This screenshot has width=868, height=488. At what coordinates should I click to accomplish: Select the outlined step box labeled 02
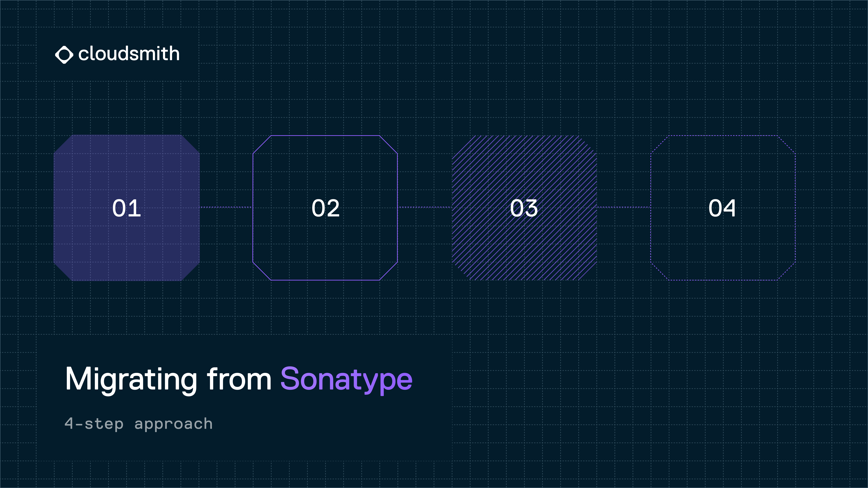[x=325, y=208]
